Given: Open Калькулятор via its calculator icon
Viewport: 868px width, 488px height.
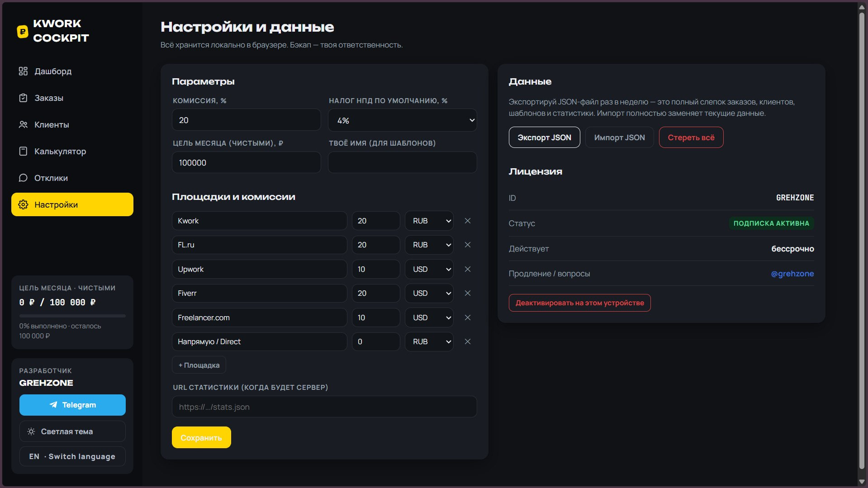Looking at the screenshot, I should point(23,151).
